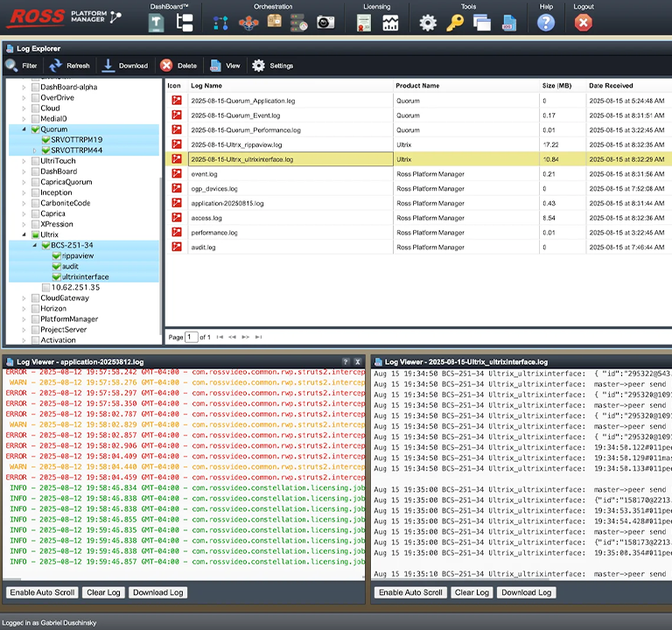
Task: Click the icon of audit.log row
Action: (x=177, y=247)
